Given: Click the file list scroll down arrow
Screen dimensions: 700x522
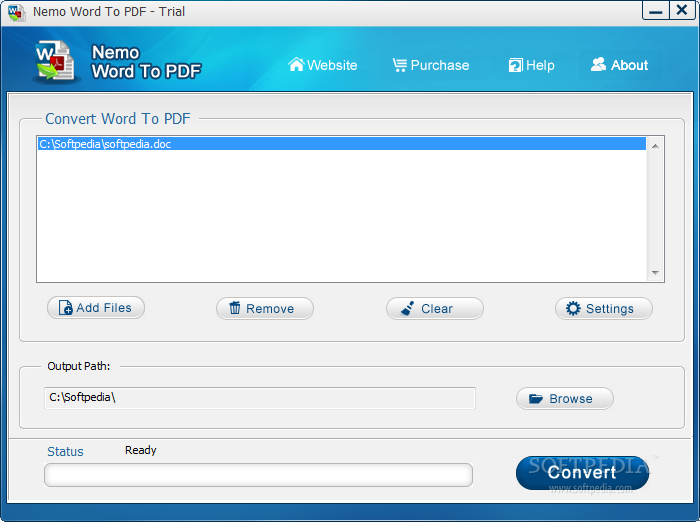Looking at the screenshot, I should click(x=655, y=272).
